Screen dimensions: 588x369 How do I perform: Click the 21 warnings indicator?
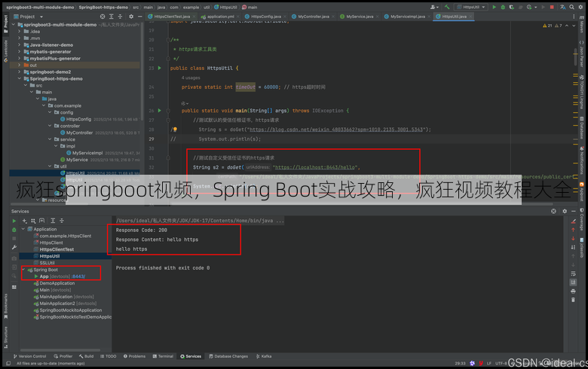[547, 26]
